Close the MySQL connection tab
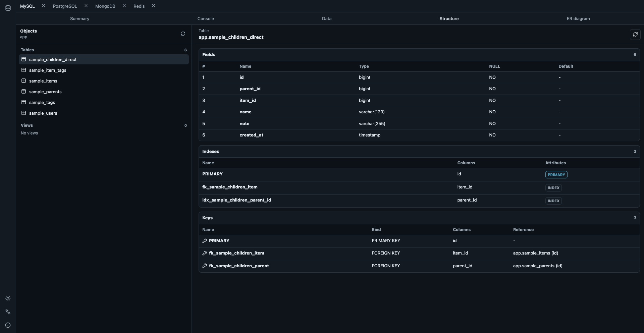This screenshot has width=644, height=333. [43, 6]
